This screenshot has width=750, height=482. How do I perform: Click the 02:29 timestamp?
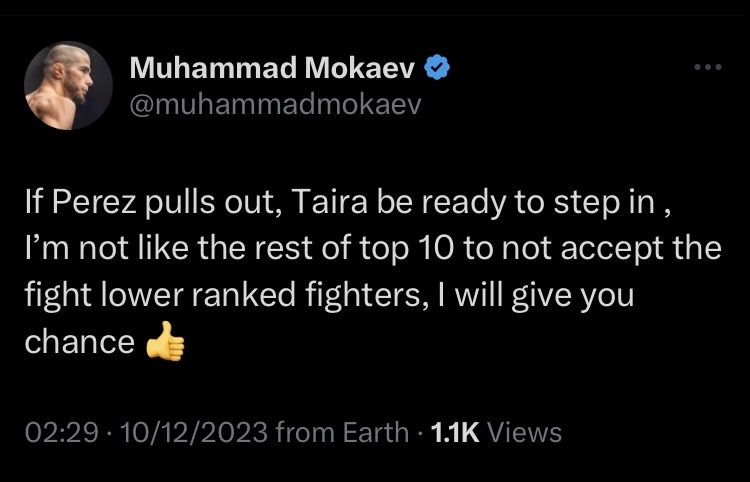point(61,432)
